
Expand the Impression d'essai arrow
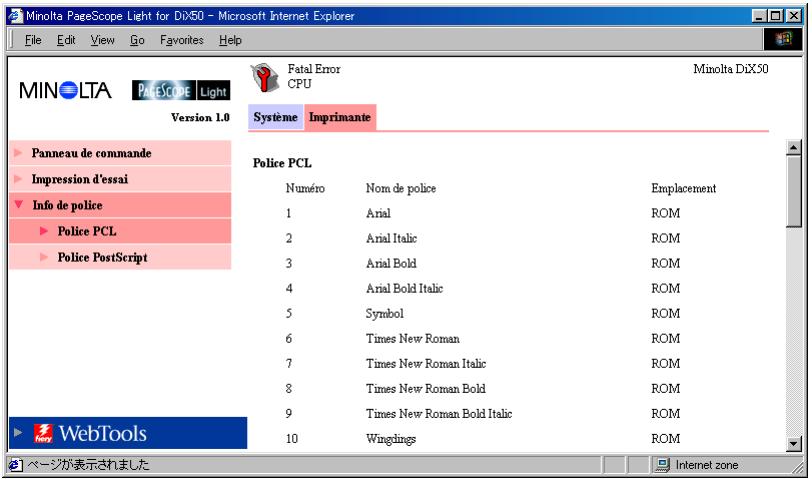coord(18,179)
